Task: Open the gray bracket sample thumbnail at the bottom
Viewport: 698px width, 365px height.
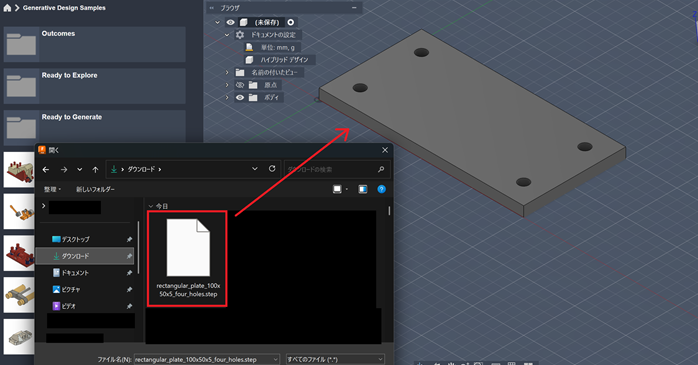Action: [20, 337]
